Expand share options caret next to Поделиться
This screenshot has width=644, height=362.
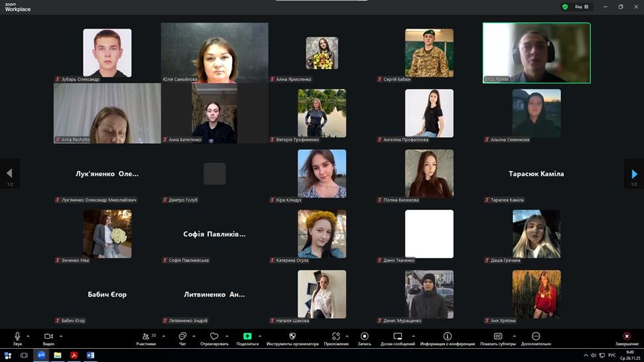pyautogui.click(x=259, y=336)
